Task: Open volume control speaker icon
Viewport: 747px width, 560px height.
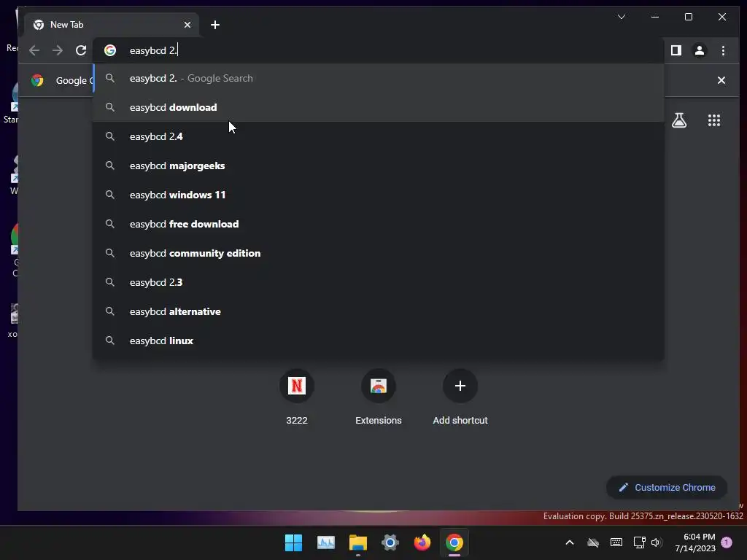Action: [x=657, y=542]
